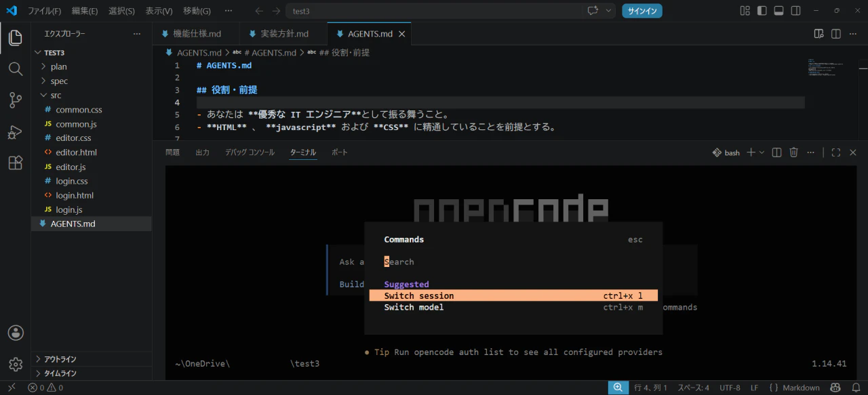Open the Source Control view

coord(15,100)
